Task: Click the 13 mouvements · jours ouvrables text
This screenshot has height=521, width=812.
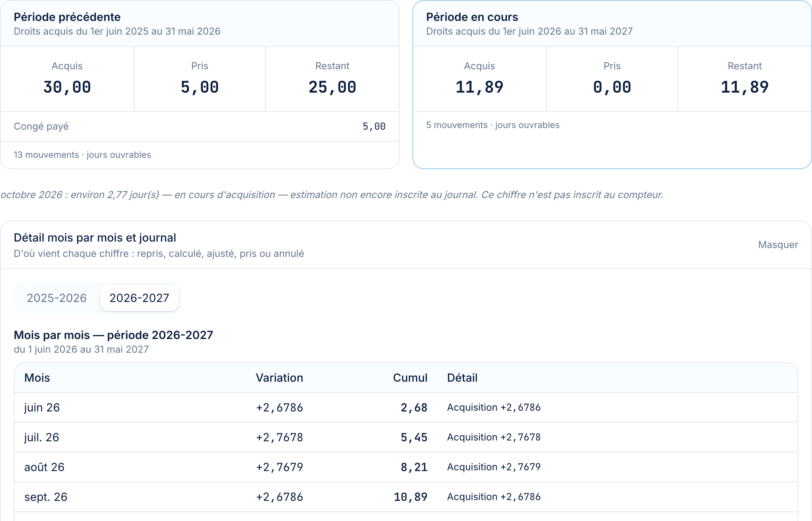Action: point(82,155)
